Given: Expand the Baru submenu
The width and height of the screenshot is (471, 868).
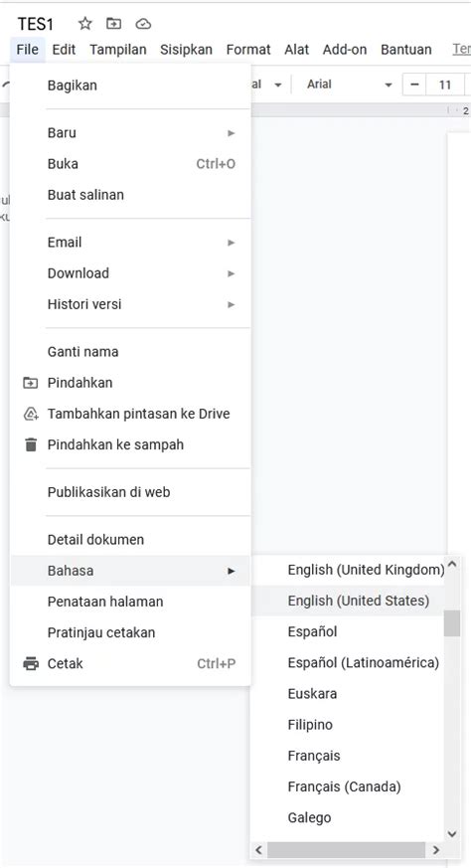Looking at the screenshot, I should click(130, 133).
